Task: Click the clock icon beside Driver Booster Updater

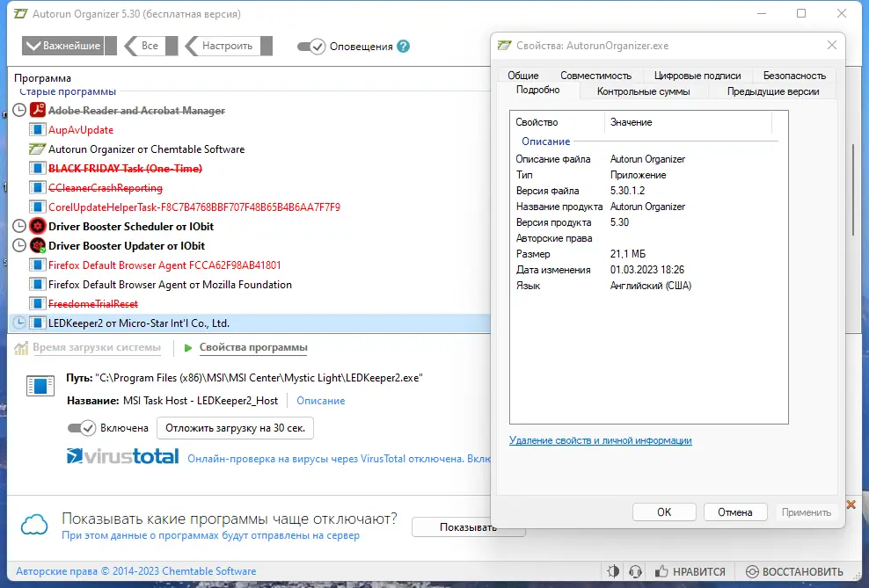Action: [x=19, y=245]
